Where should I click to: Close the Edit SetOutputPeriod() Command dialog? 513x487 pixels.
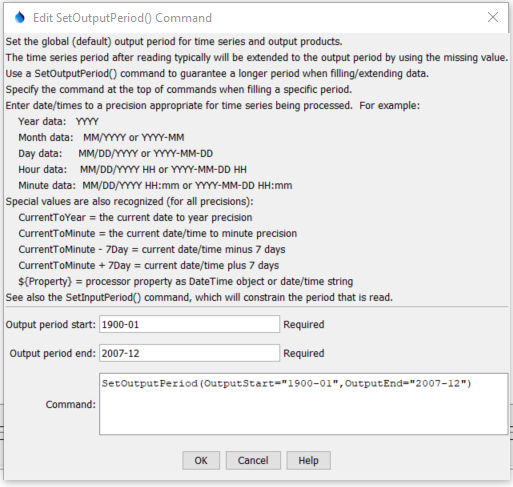click(x=493, y=17)
